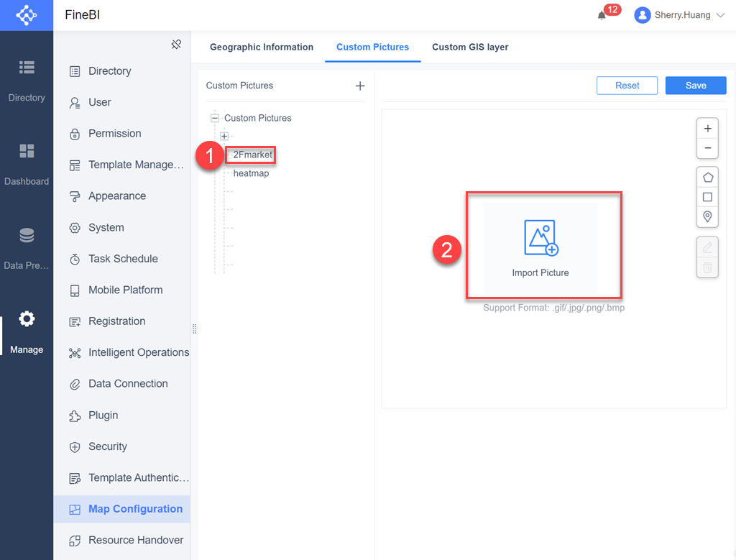Click the Save button
736x560 pixels.
(x=696, y=86)
